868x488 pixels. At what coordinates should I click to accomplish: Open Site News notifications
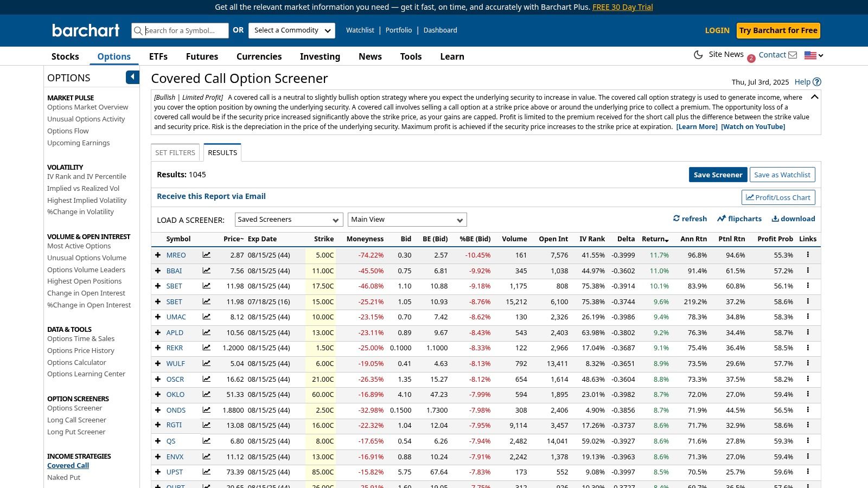726,54
